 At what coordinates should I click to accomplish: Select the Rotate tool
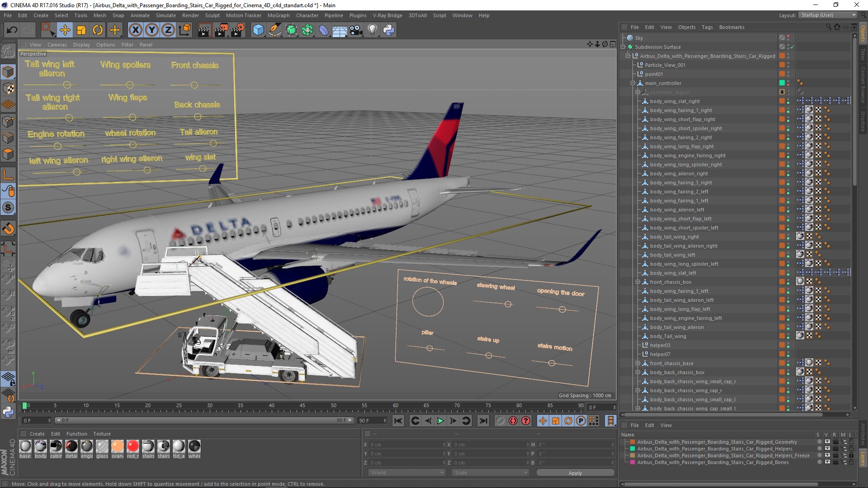(98, 30)
